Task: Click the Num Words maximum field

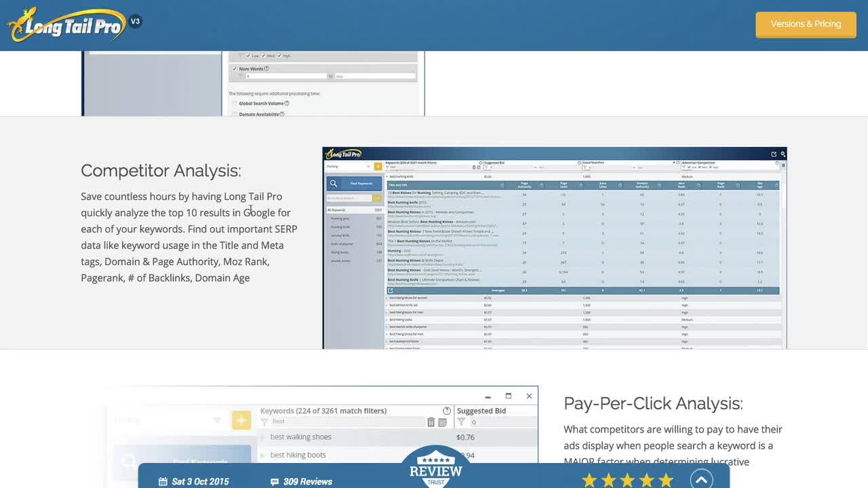Action: [376, 76]
